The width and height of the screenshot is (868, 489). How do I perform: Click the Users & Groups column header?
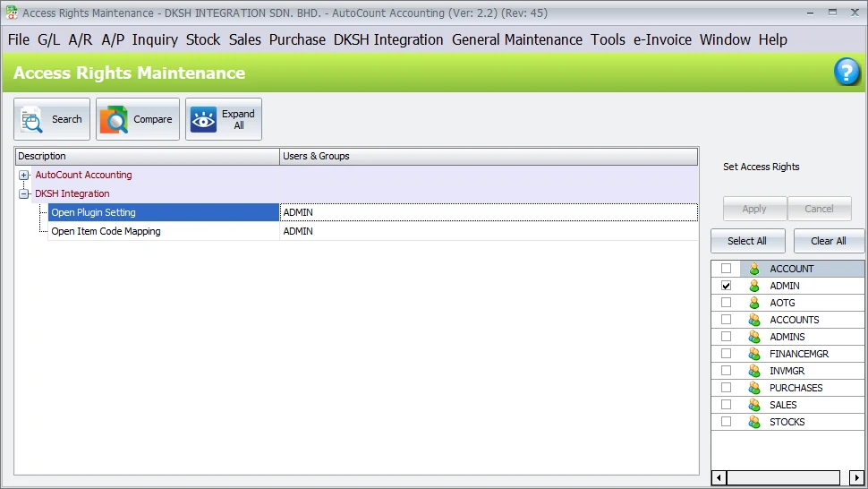click(489, 156)
